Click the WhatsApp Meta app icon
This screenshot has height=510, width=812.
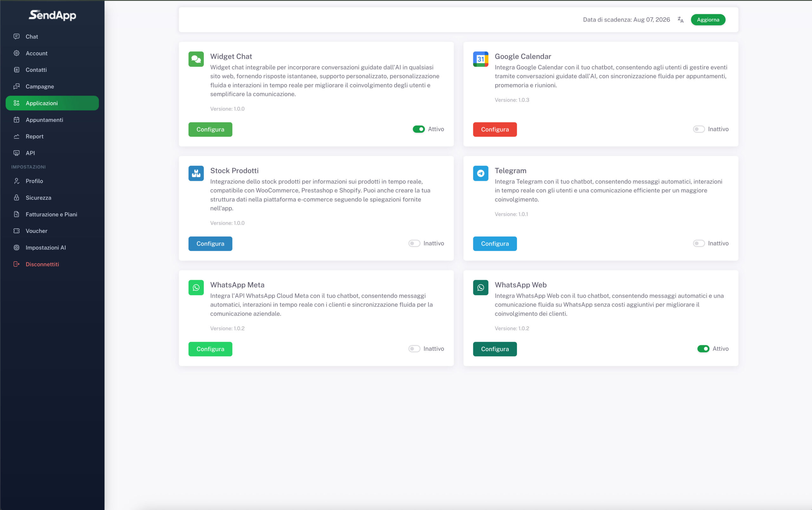[x=196, y=288]
